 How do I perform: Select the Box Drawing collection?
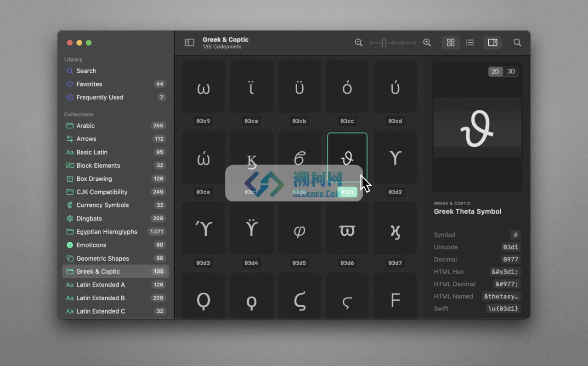[115, 179]
